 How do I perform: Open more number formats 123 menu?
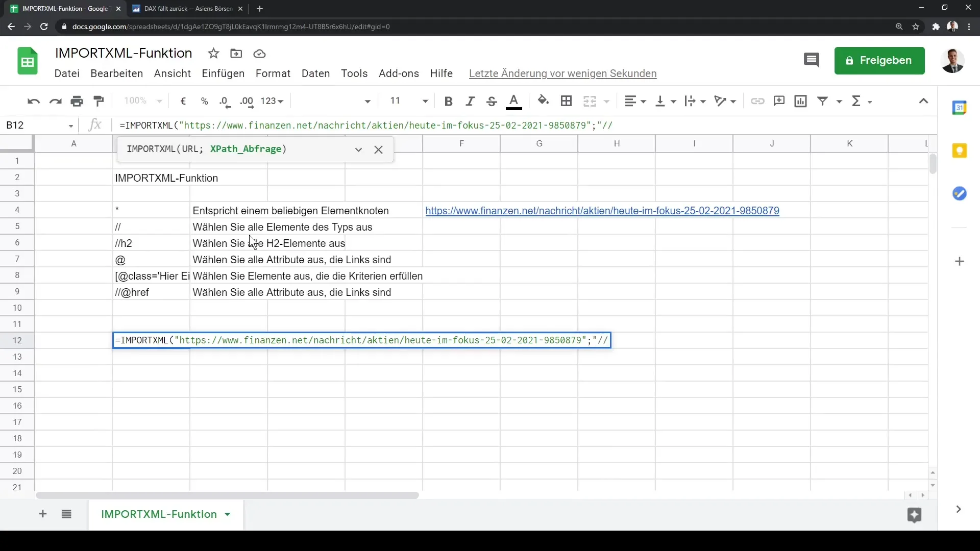click(272, 101)
